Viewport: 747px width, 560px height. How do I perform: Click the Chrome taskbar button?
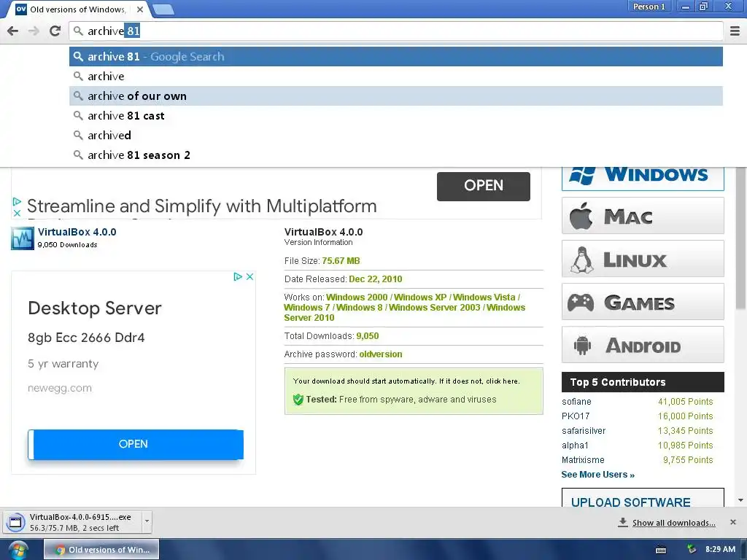click(101, 550)
